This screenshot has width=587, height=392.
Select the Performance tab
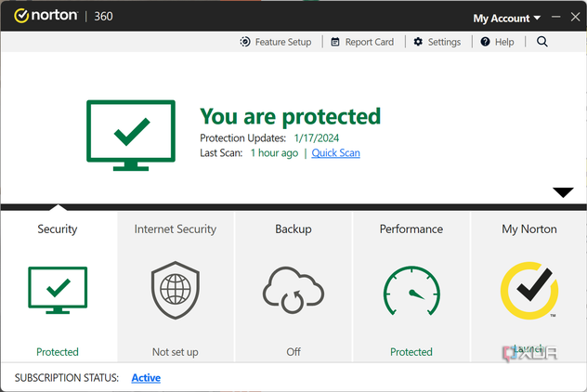(411, 229)
